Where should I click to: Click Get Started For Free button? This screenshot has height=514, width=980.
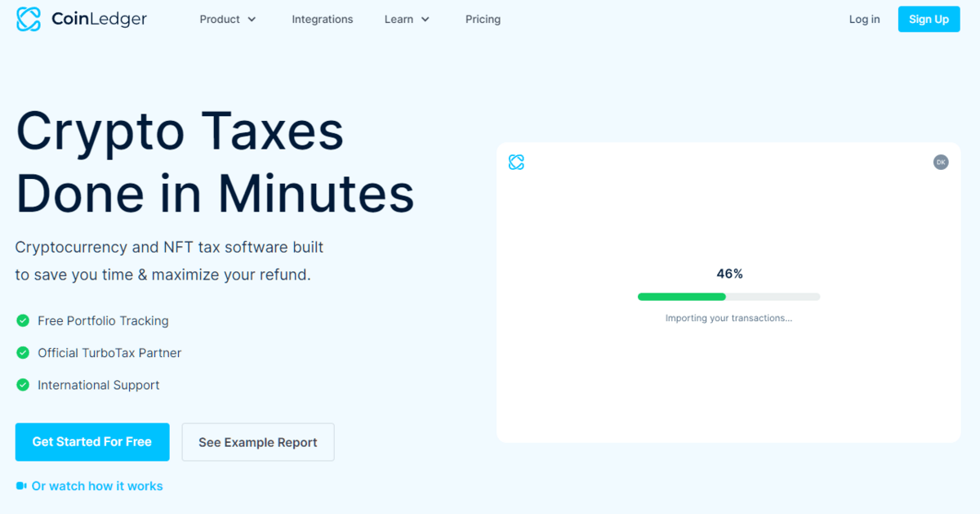pyautogui.click(x=92, y=442)
